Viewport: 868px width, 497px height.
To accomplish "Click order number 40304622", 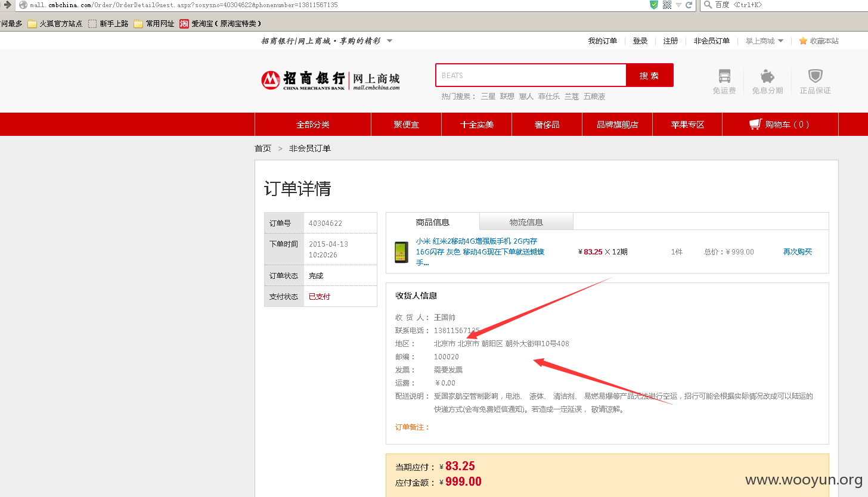I will point(325,223).
